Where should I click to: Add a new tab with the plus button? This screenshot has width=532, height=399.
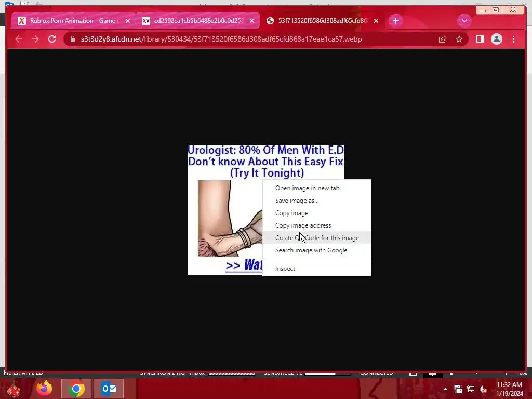click(x=395, y=21)
